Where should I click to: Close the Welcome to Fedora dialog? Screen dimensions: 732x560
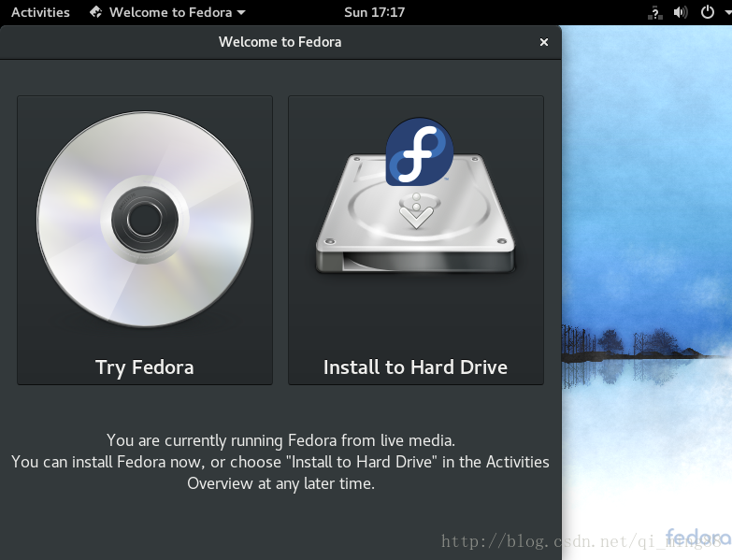(x=544, y=42)
